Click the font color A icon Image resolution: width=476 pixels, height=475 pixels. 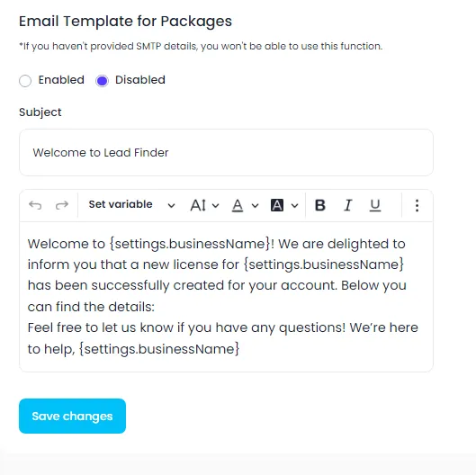coord(238,205)
